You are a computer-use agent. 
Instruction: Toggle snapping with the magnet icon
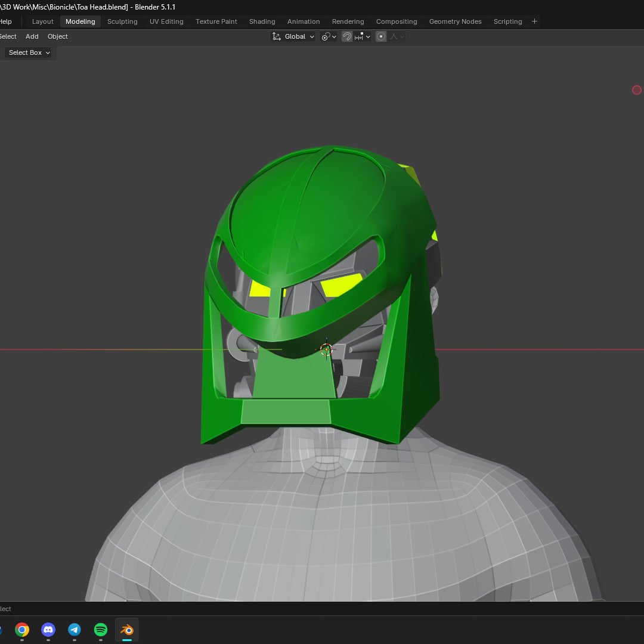coord(346,36)
